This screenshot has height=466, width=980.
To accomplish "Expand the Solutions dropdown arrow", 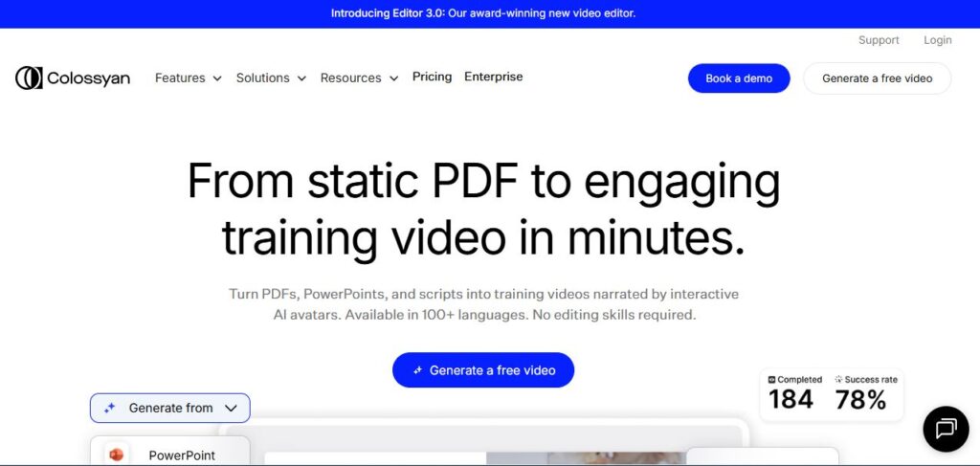I will click(301, 78).
